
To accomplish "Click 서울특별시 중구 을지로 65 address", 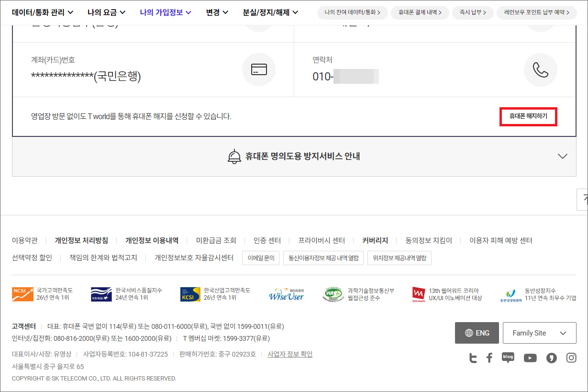I will click(48, 367).
